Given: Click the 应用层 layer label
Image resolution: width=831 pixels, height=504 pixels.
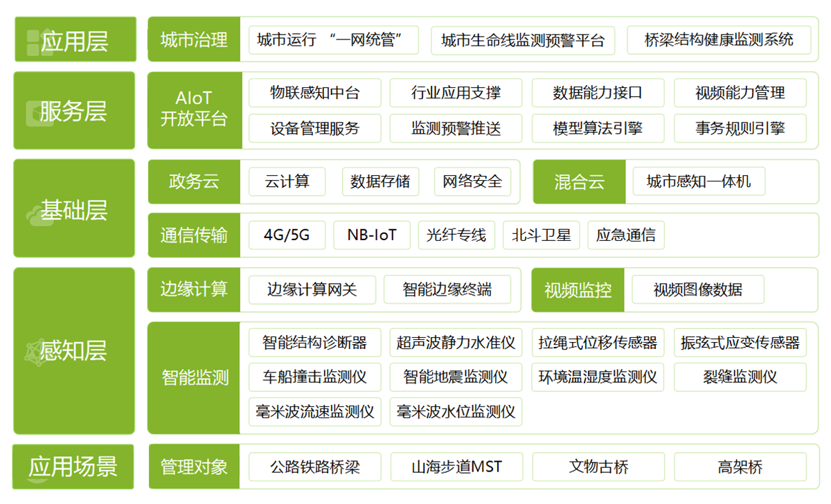Looking at the screenshot, I should pyautogui.click(x=74, y=39).
